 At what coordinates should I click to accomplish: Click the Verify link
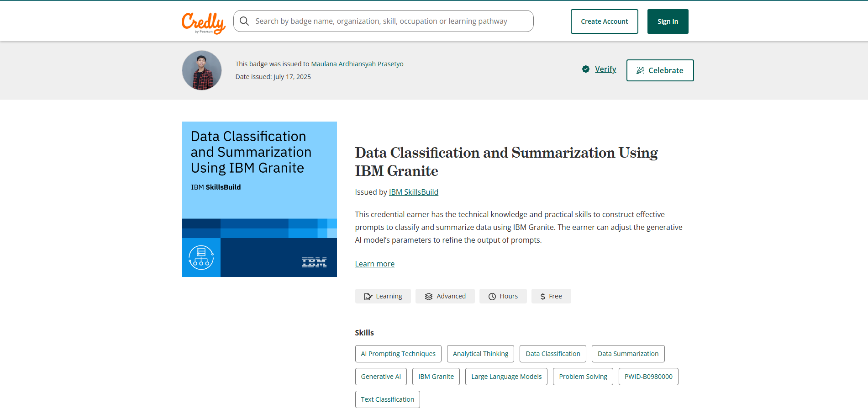coord(605,69)
